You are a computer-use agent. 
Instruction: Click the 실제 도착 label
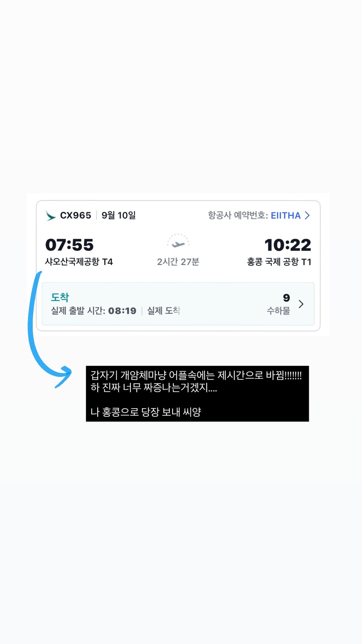[x=164, y=311]
